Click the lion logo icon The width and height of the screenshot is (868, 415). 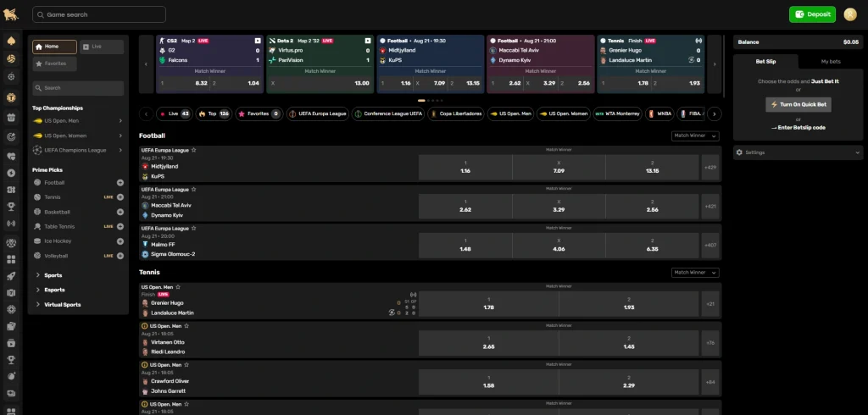tap(12, 14)
